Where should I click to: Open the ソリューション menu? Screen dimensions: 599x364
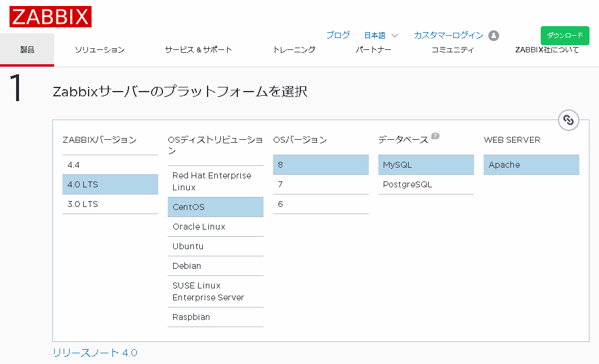pos(100,49)
